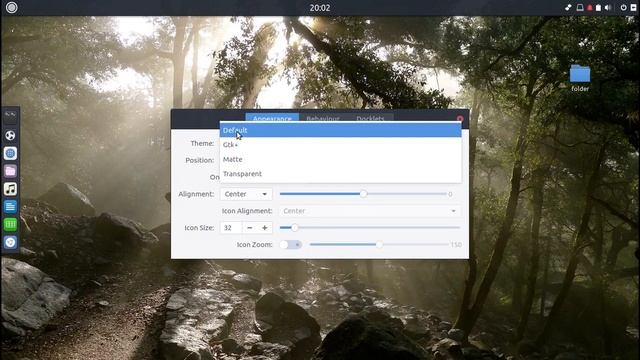Screen dimensions: 640x360
Task: Open the Budgie menu in the top panel
Action: 11,7
